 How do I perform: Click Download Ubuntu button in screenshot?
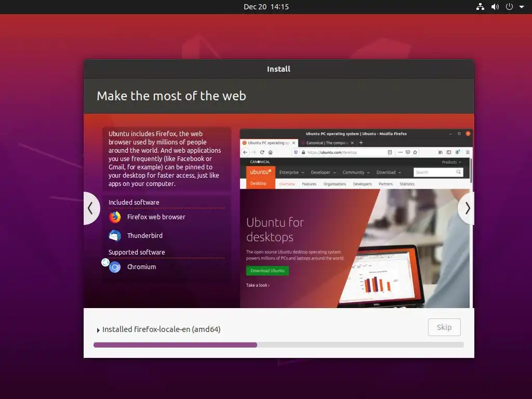pyautogui.click(x=268, y=271)
